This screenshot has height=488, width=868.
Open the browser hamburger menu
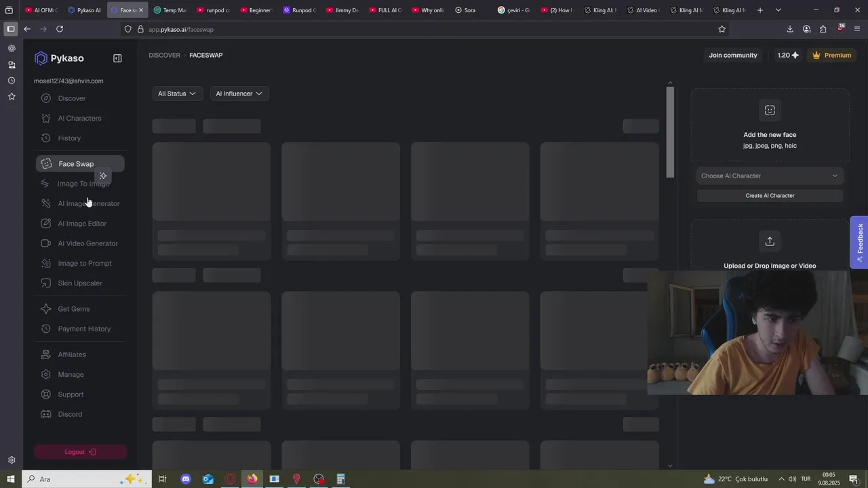pos(857,29)
